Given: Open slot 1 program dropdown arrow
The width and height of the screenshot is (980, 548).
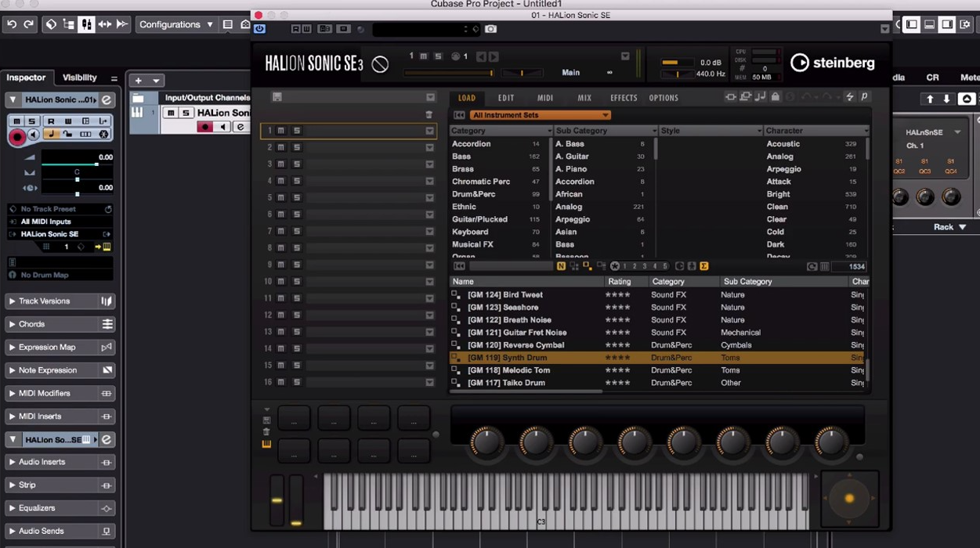Looking at the screenshot, I should [429, 131].
